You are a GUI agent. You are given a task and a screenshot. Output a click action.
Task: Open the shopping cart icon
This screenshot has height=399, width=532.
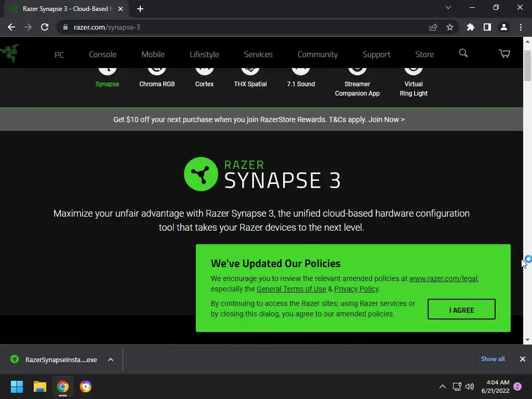tap(504, 54)
